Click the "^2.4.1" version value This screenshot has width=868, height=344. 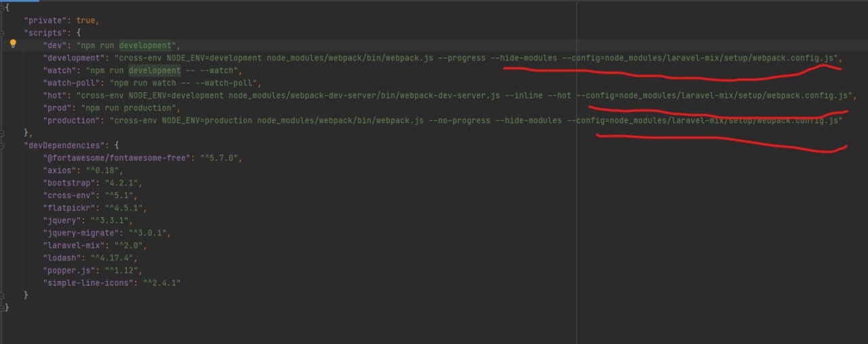pos(162,282)
